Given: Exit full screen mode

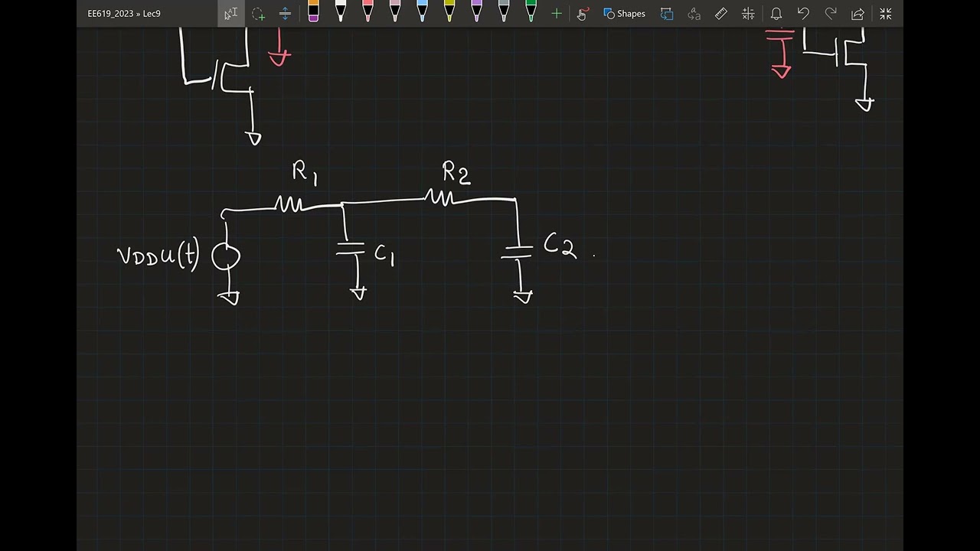Looking at the screenshot, I should (x=886, y=13).
